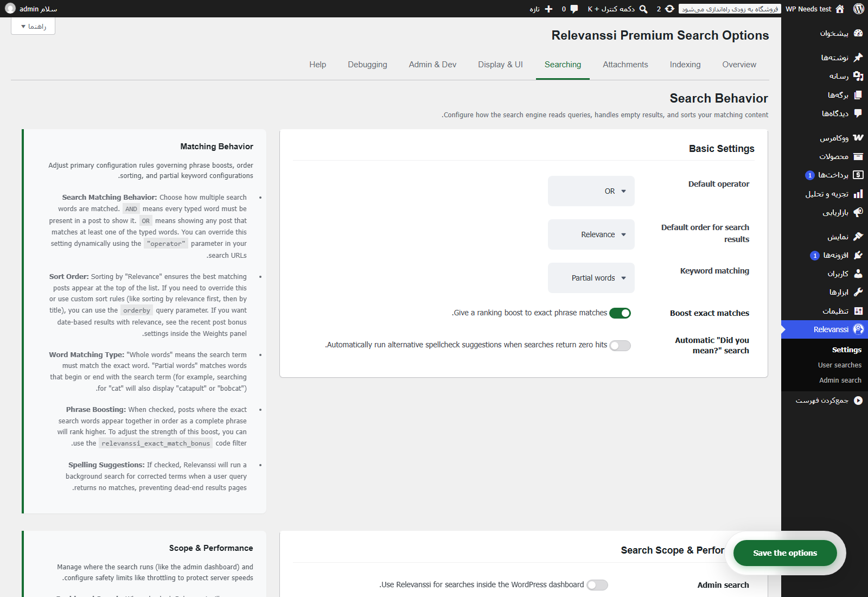This screenshot has width=868, height=597.
Task: Open the Analytics bar chart icon
Action: (x=858, y=194)
